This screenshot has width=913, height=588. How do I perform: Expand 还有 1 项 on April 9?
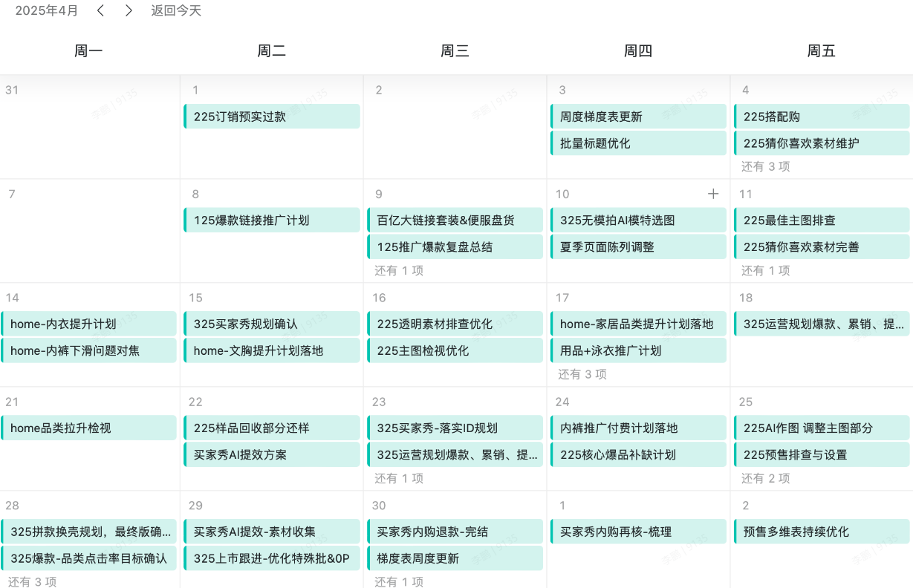399,270
